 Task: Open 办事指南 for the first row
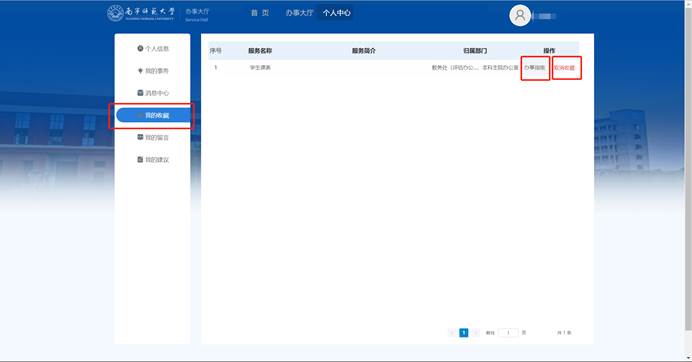534,68
